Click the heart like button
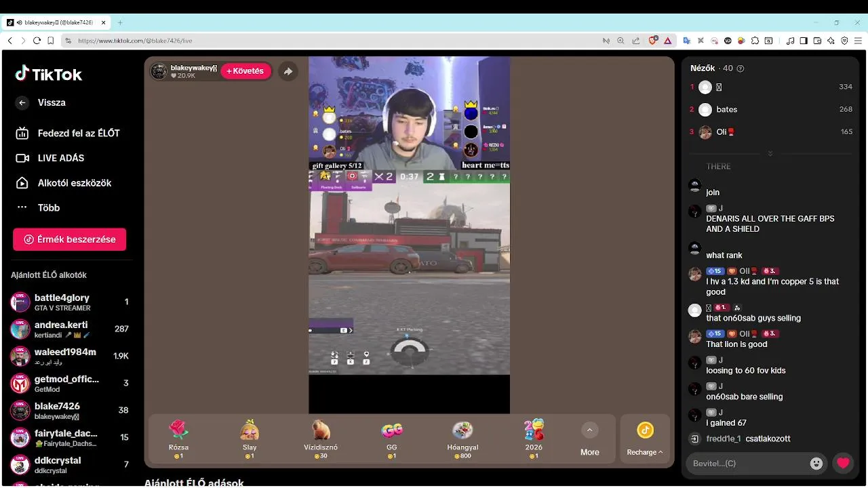868x488 pixels. click(x=843, y=464)
